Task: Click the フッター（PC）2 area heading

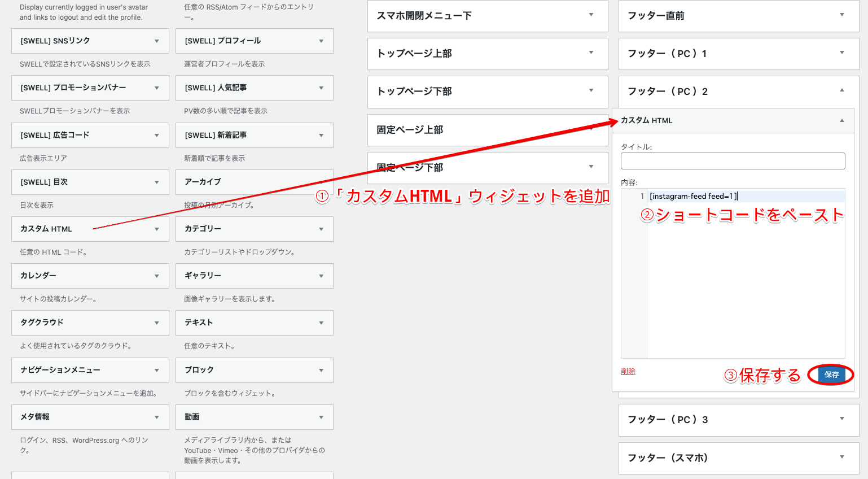Action: point(668,91)
